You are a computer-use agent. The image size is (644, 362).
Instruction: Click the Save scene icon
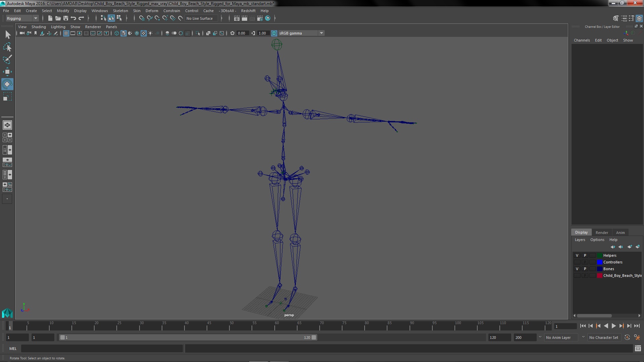[66, 18]
